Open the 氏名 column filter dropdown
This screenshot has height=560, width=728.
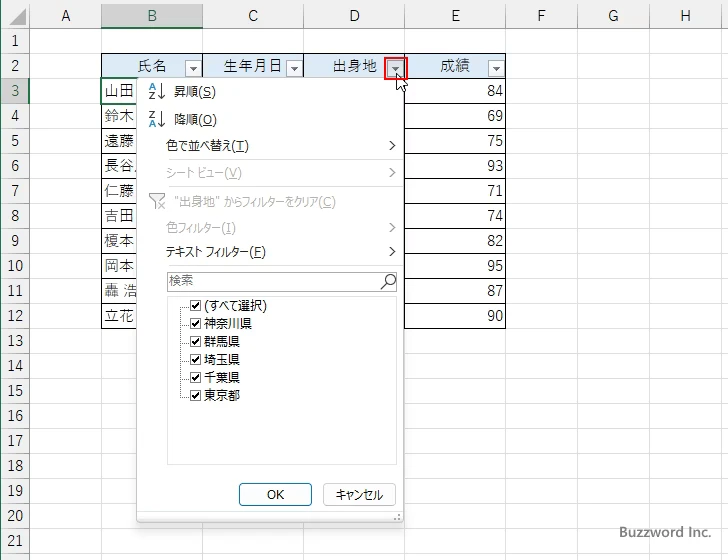point(193,68)
